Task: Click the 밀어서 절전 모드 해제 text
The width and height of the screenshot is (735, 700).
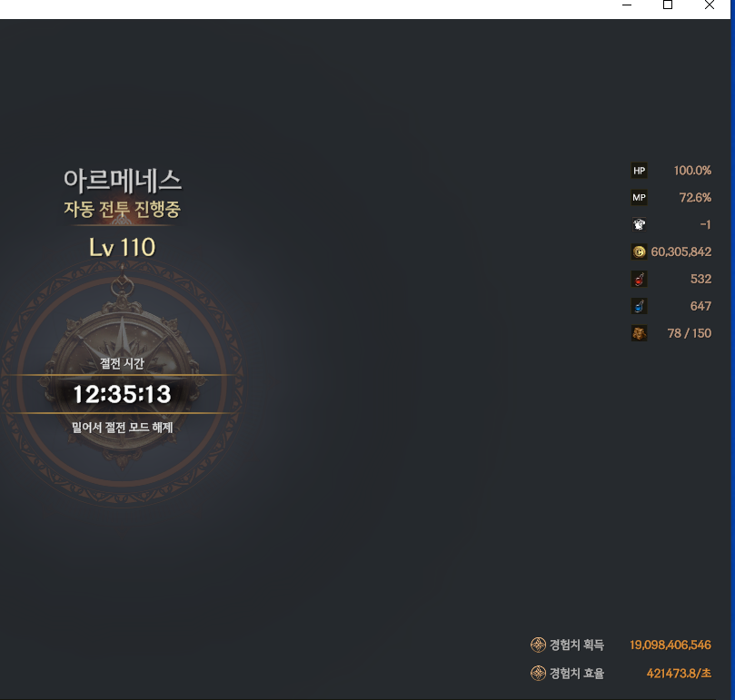Action: 122,428
